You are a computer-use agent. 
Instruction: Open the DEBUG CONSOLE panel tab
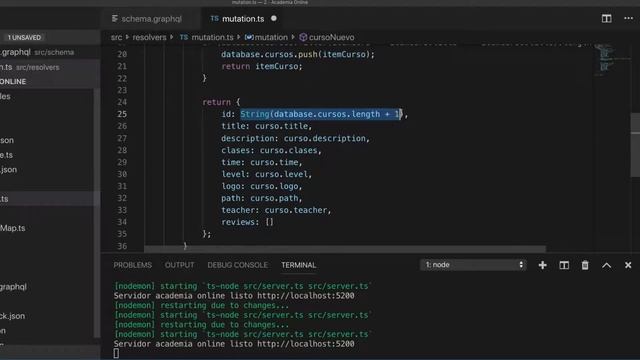click(x=238, y=265)
